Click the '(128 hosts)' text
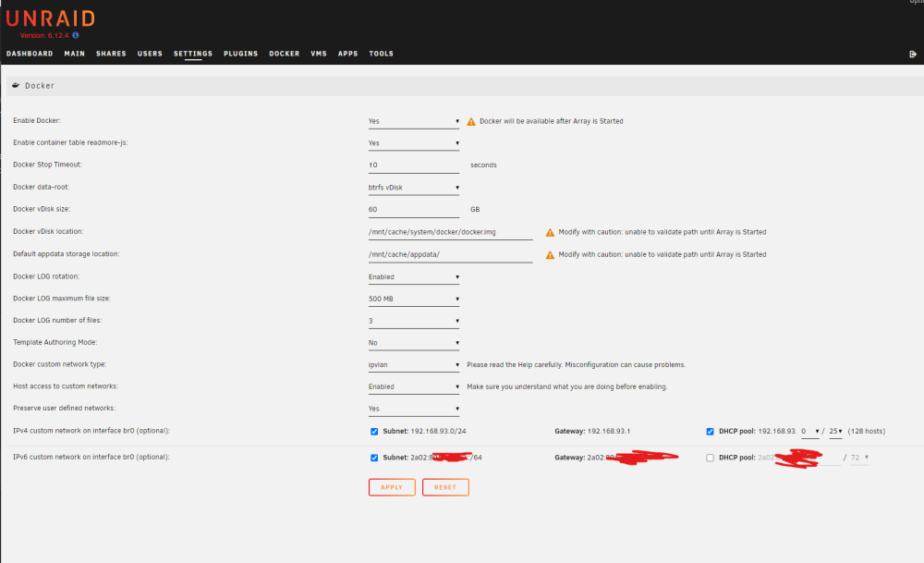 867,432
